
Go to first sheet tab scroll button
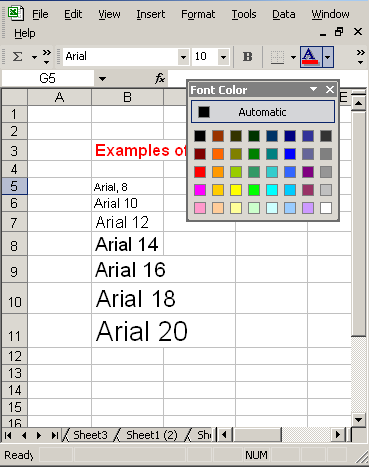(x=8, y=435)
